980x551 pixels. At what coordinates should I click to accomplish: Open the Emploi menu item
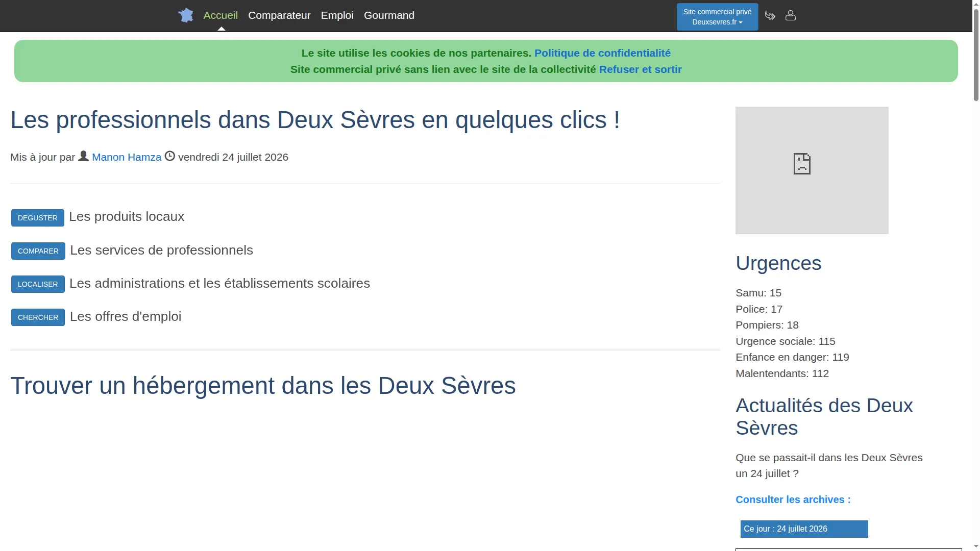click(x=337, y=15)
